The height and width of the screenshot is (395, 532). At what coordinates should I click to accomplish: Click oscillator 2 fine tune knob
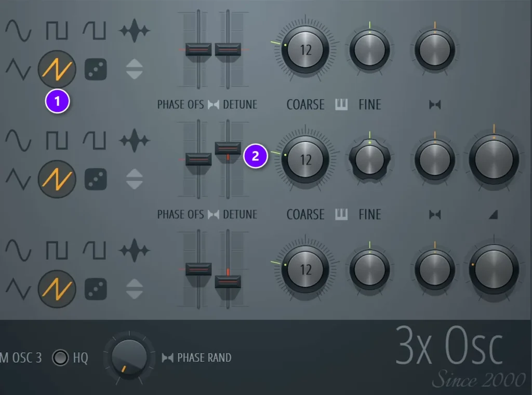(369, 160)
